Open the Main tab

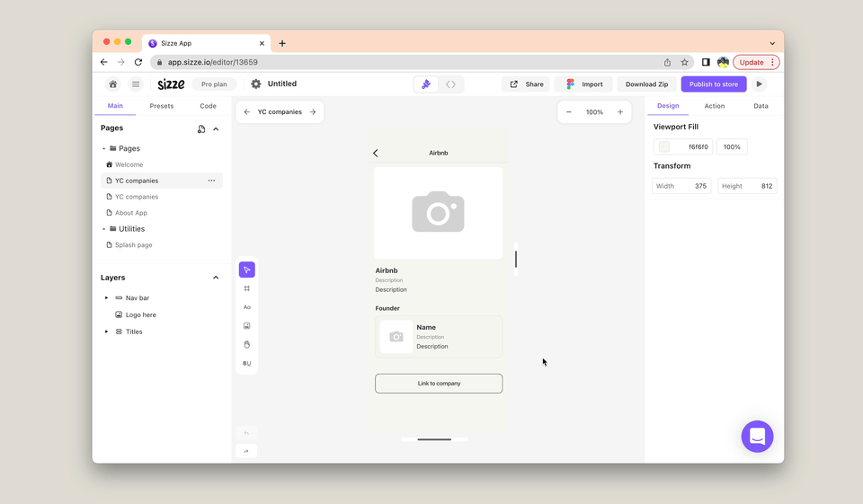(x=115, y=106)
